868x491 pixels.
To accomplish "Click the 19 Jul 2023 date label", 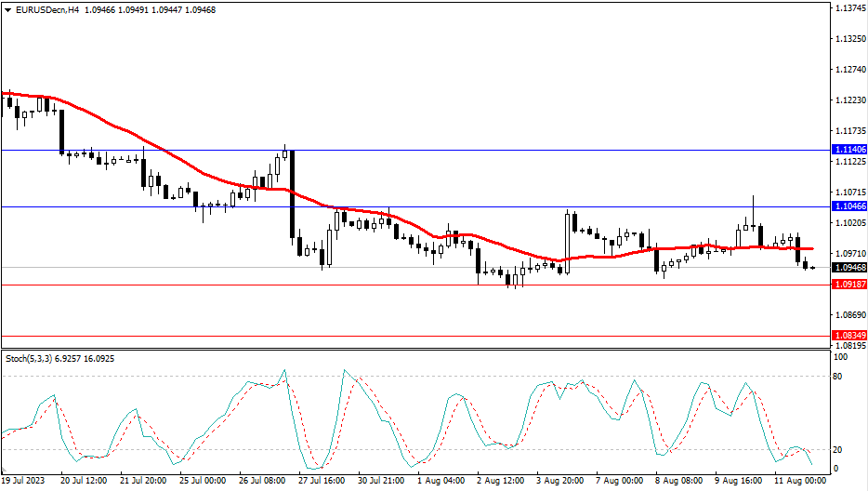I will point(22,481).
